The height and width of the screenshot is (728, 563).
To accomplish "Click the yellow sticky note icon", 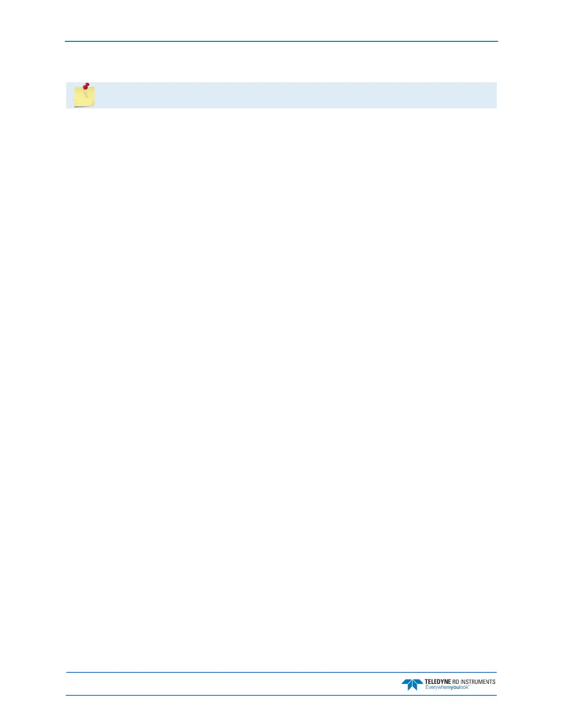I will [x=84, y=96].
